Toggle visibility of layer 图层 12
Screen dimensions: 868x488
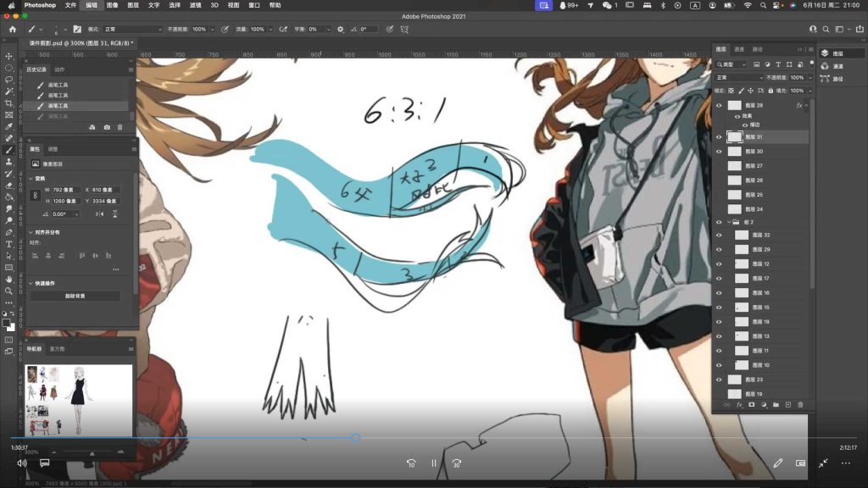coord(719,264)
